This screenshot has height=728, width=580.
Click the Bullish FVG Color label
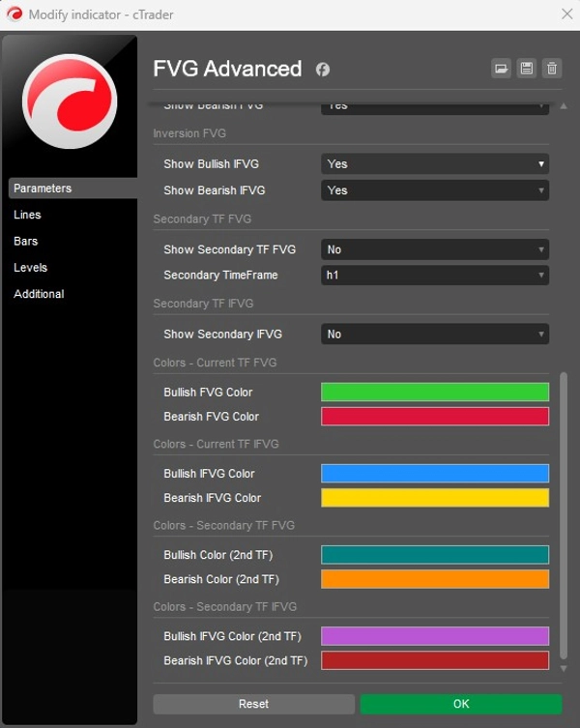coord(208,392)
